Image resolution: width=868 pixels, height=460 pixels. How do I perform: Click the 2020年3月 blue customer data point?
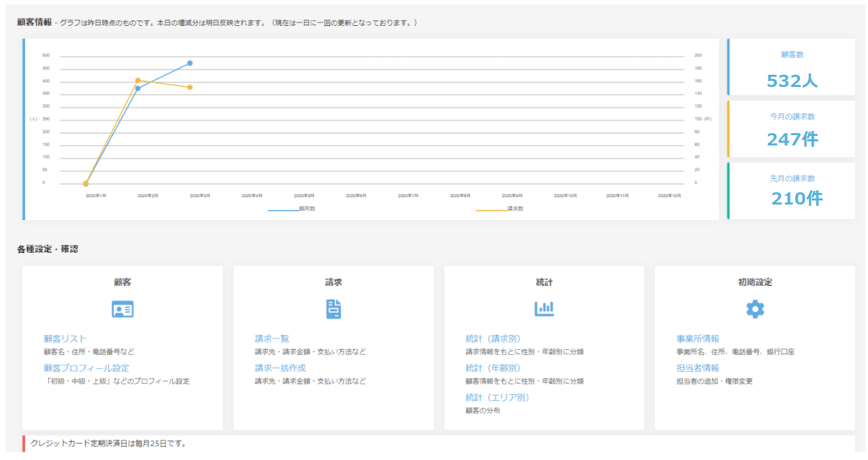coord(189,63)
